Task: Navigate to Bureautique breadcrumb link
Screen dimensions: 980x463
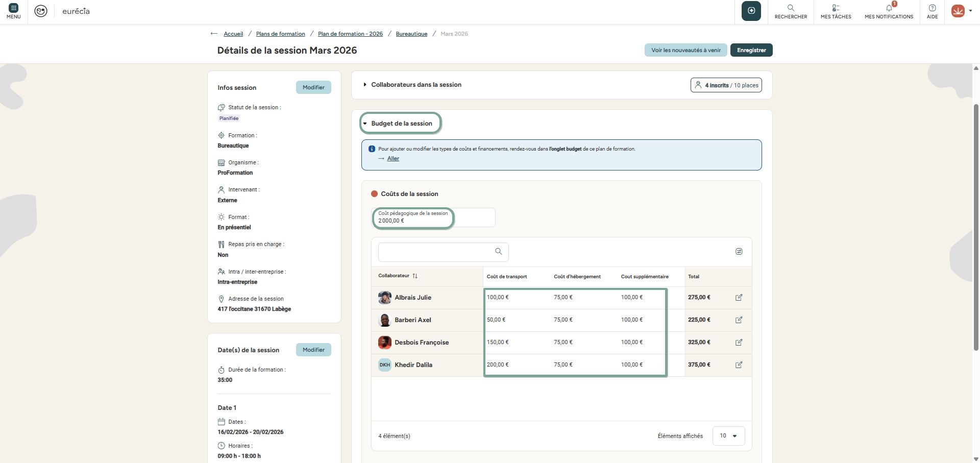Action: (411, 34)
